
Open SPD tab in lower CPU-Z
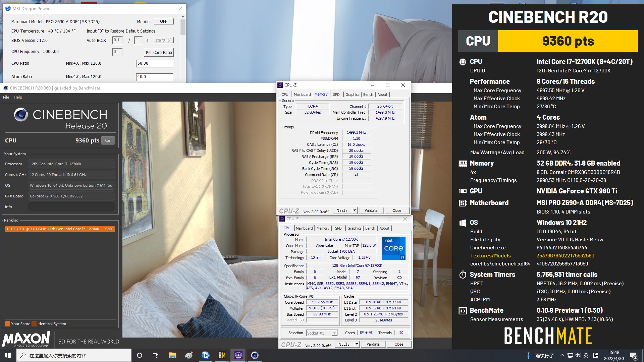(x=338, y=228)
